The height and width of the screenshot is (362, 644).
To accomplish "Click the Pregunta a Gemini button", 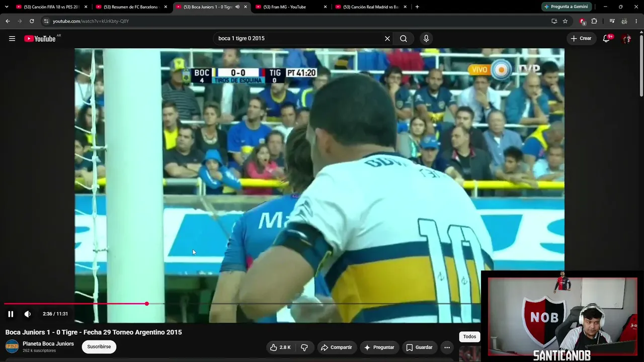I will coord(566,7).
